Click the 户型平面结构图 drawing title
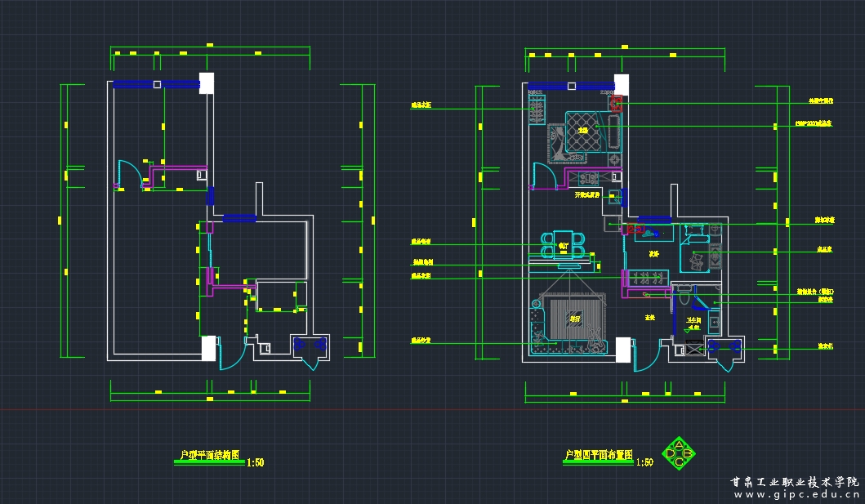This screenshot has width=865, height=504. [209, 455]
